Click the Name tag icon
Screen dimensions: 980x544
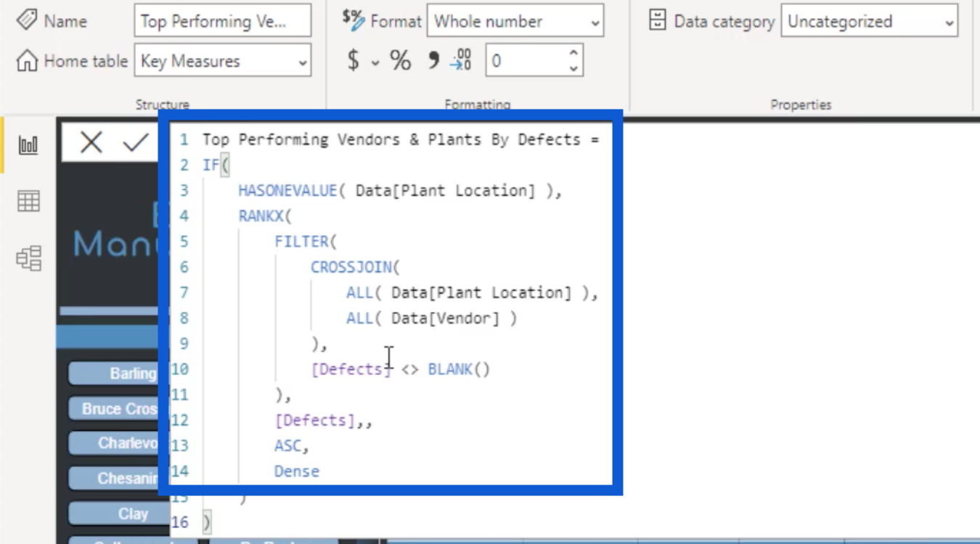coord(27,20)
